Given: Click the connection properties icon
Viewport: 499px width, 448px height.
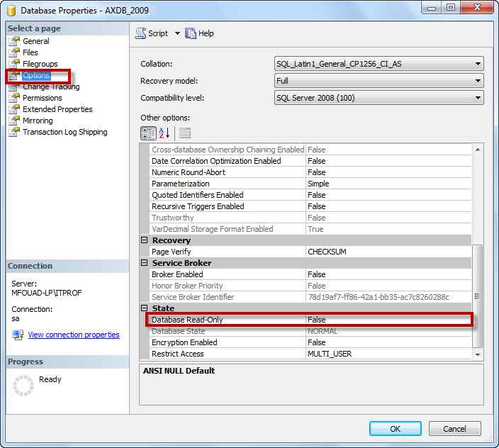Looking at the screenshot, I should click(x=18, y=335).
